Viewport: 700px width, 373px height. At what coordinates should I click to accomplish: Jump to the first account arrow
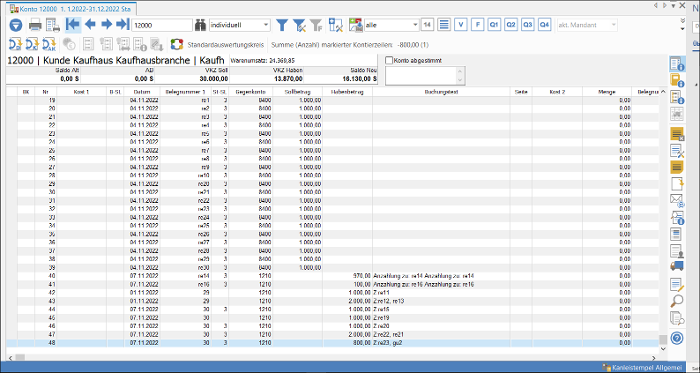[x=72, y=25]
